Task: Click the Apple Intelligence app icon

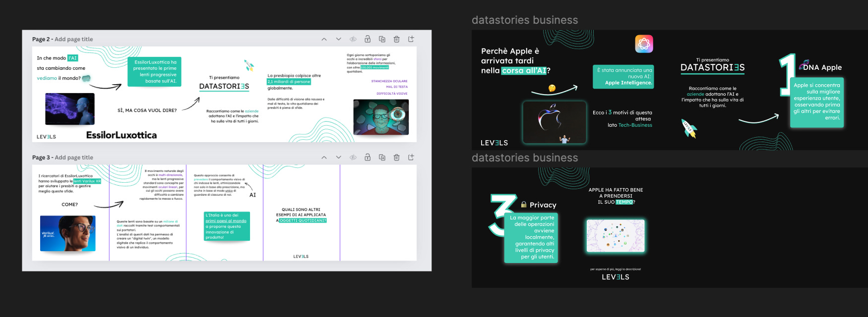Action: [644, 44]
